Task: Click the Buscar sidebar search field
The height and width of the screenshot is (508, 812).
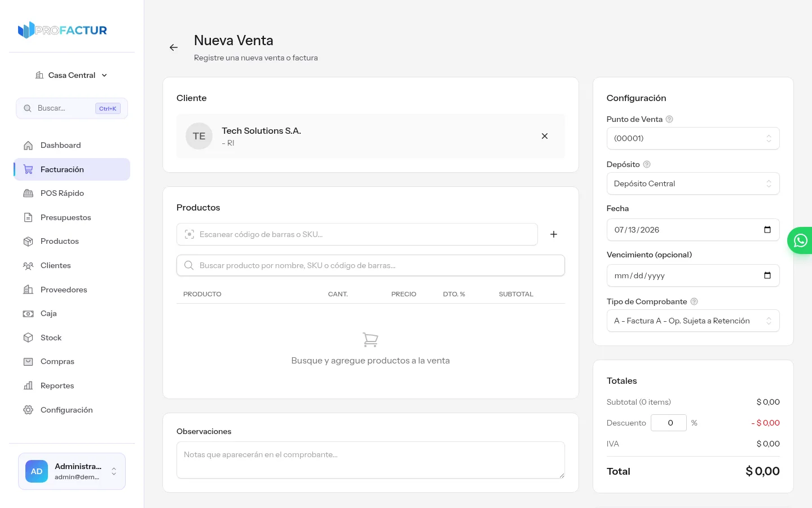Action: (72, 108)
